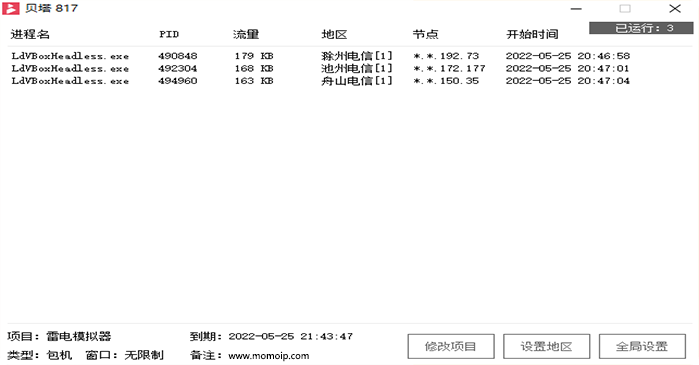Minimize the 贝塔 window
Image resolution: width=699 pixels, height=365 pixels.
click(576, 8)
